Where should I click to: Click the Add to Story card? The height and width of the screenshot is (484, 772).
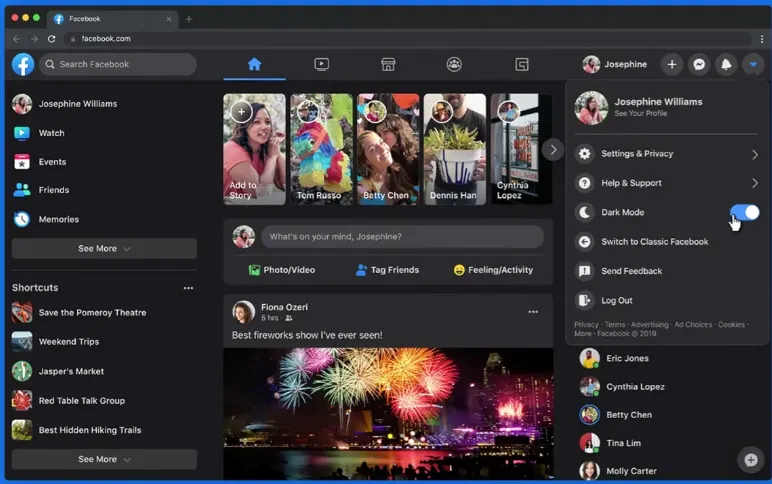[x=255, y=149]
